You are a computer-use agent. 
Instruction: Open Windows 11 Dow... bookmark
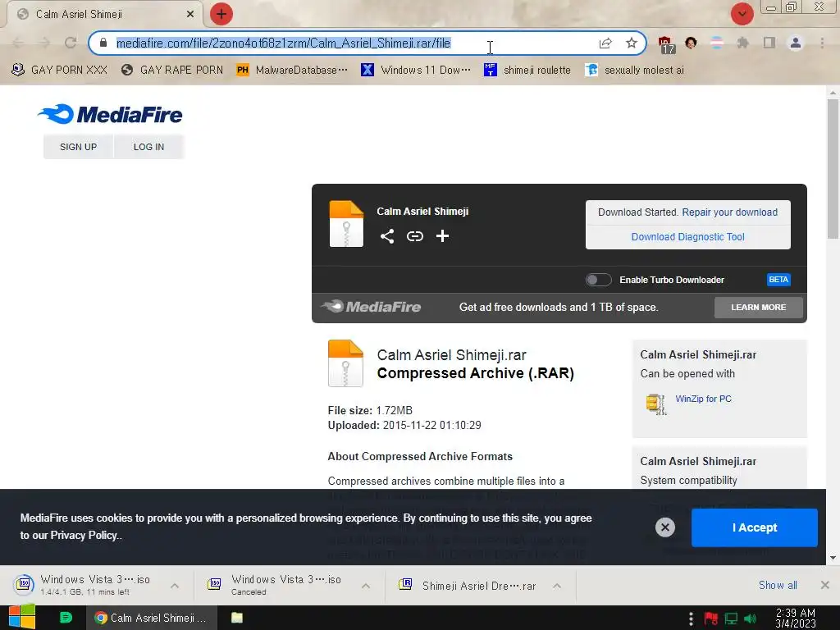[416, 71]
